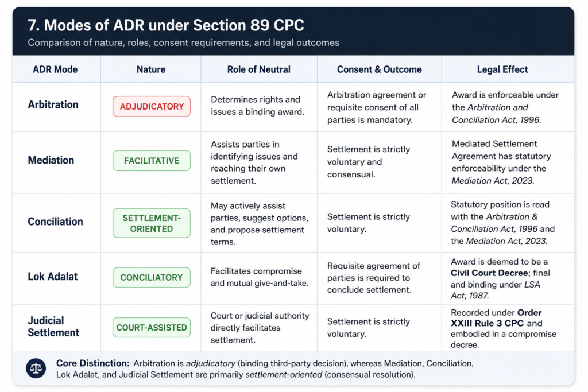Click the title Modes of ADR heading
This screenshot has height=392, width=588.
166,25
